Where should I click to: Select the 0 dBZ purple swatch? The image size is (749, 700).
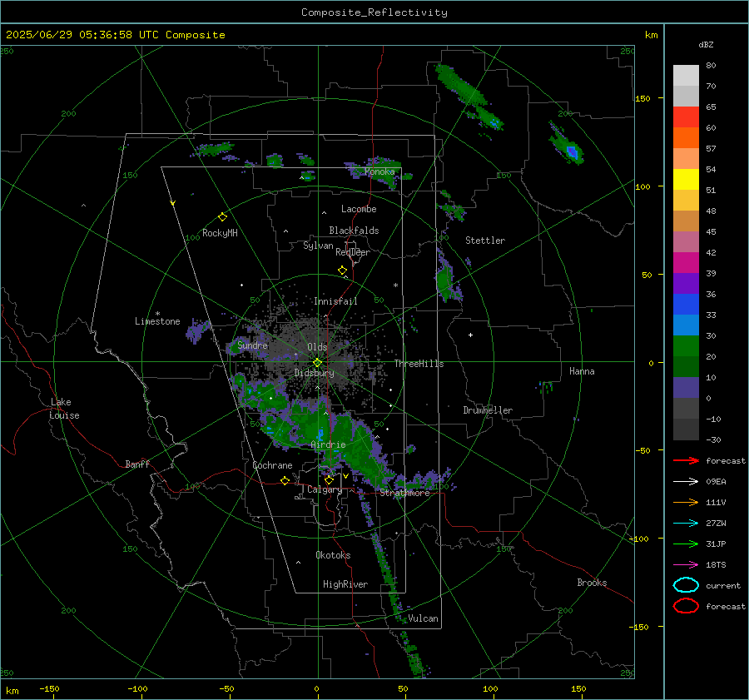pyautogui.click(x=686, y=388)
